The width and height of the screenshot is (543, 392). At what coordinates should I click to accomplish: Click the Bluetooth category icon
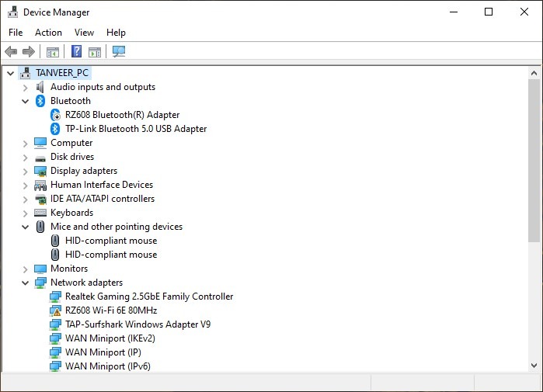pos(40,101)
